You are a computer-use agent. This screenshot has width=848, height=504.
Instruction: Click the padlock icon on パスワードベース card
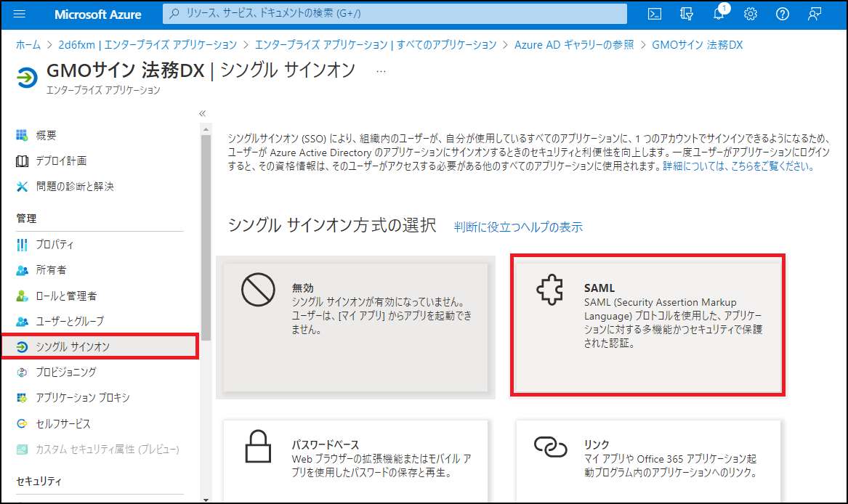[x=258, y=446]
